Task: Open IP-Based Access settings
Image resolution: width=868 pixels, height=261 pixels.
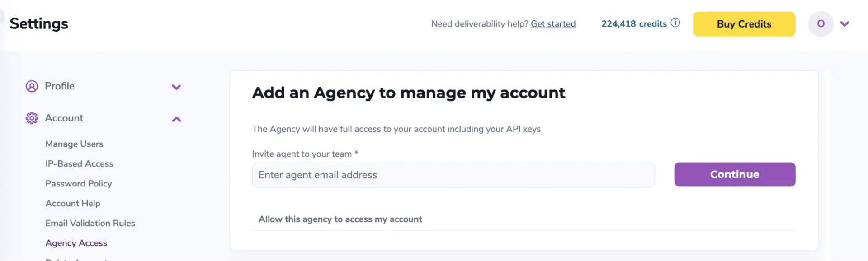Action: [79, 163]
